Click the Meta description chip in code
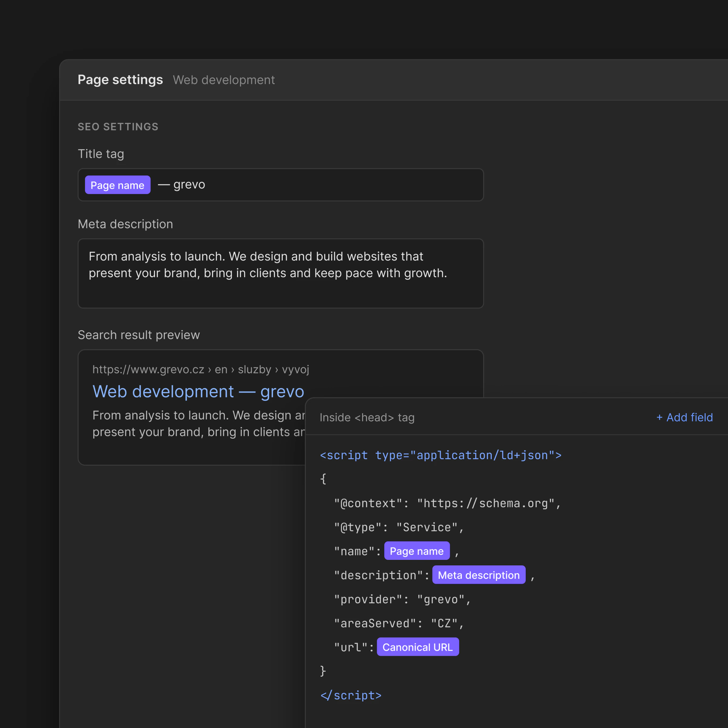The image size is (728, 728). click(x=479, y=575)
